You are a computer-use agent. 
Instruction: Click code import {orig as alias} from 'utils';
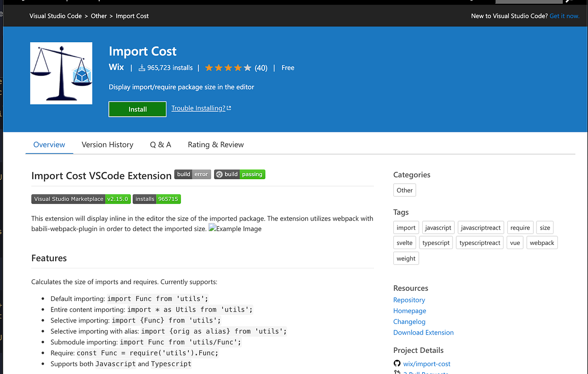click(x=214, y=331)
